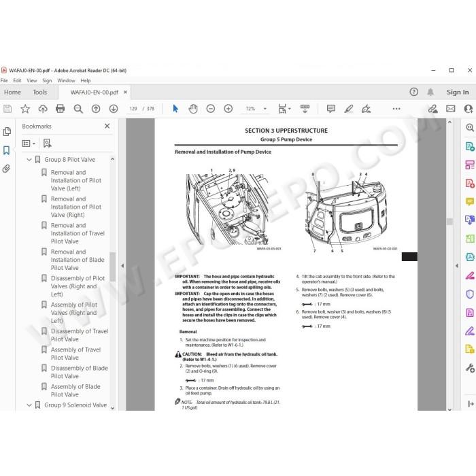Open zoom level dropdown
Viewport: 476px width, 476px height.
coord(265,109)
